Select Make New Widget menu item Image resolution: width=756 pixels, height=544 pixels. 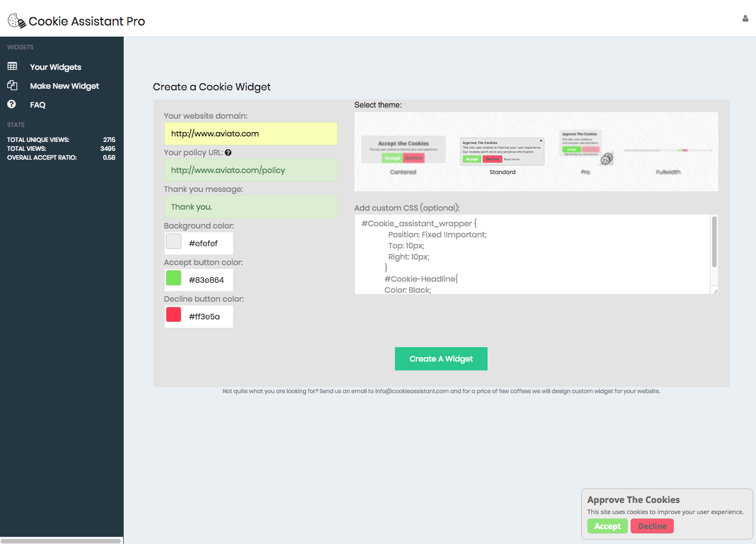pos(64,86)
